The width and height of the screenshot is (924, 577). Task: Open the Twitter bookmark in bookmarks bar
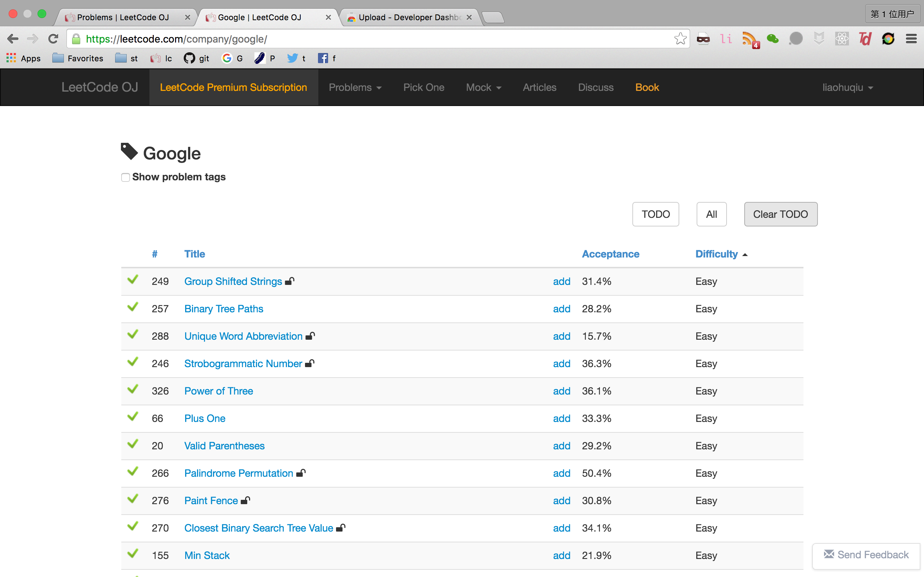click(296, 58)
